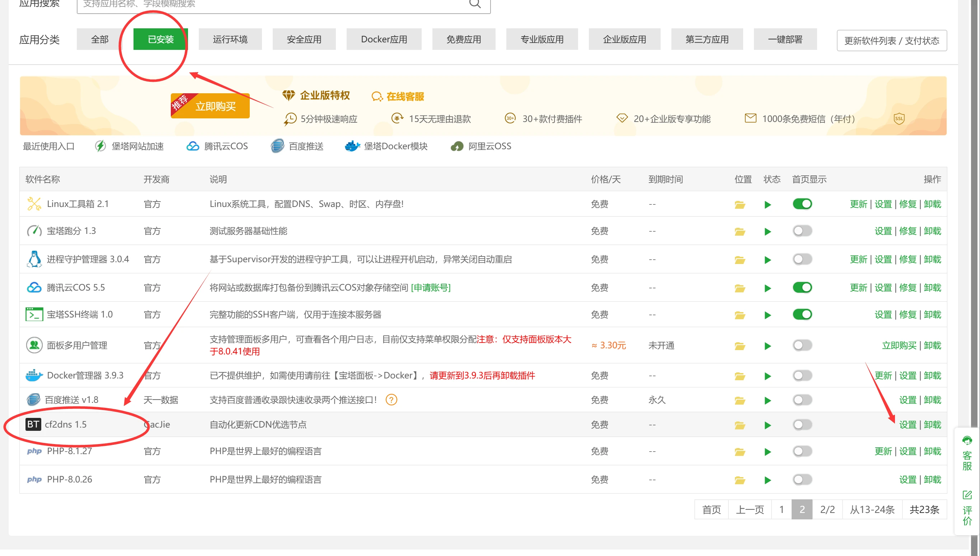This screenshot has height=556, width=980.
Task: Click status play icon for 进程守护管理器 3.0.4
Action: click(768, 260)
